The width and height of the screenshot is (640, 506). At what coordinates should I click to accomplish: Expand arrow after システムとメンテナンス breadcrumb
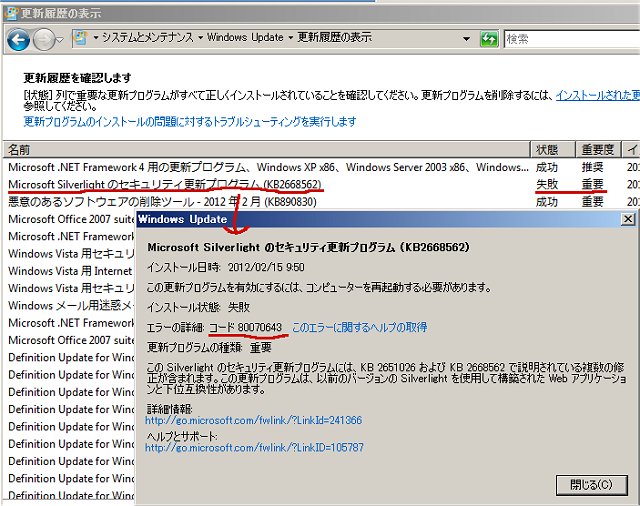pos(200,38)
